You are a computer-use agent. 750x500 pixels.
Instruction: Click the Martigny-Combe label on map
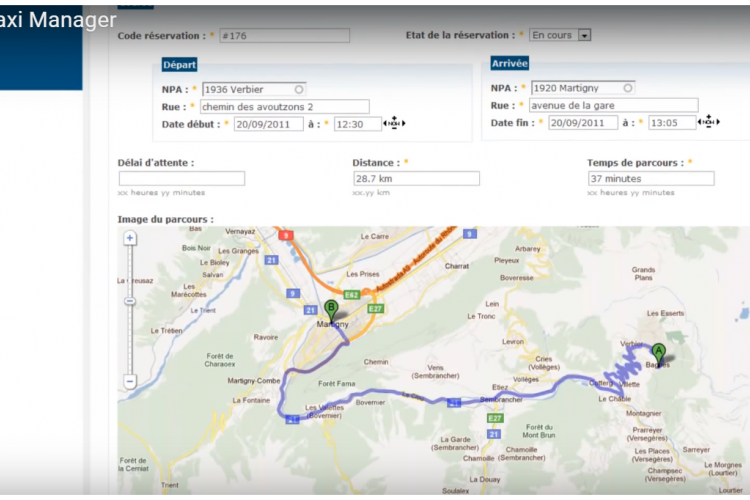pos(254,381)
